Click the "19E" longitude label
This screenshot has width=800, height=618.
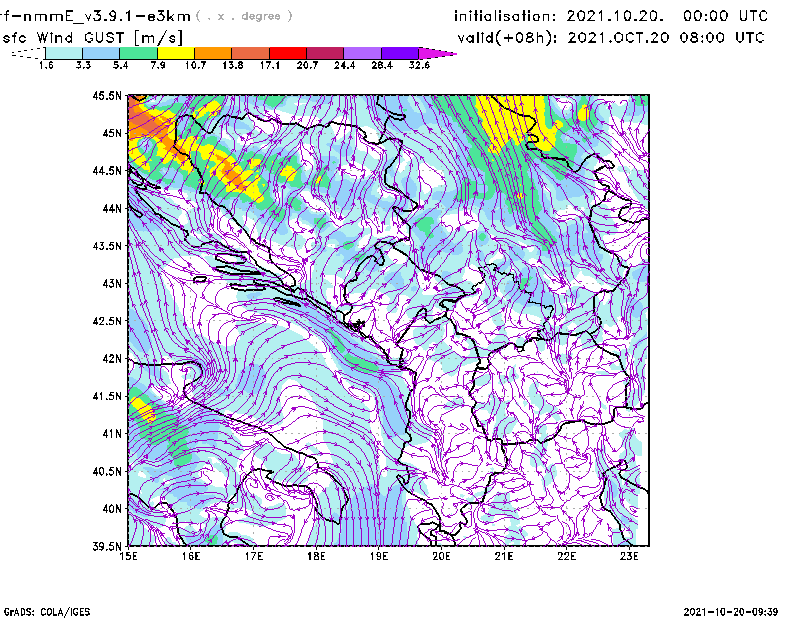(379, 556)
